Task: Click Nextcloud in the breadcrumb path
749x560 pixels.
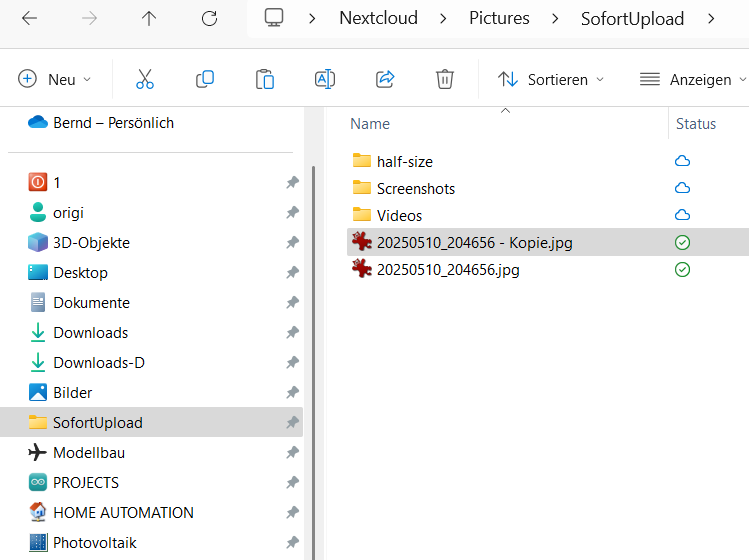Action: click(378, 18)
